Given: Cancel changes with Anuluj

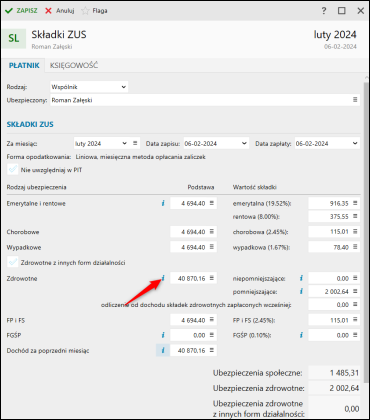Looking at the screenshot, I should click(60, 11).
